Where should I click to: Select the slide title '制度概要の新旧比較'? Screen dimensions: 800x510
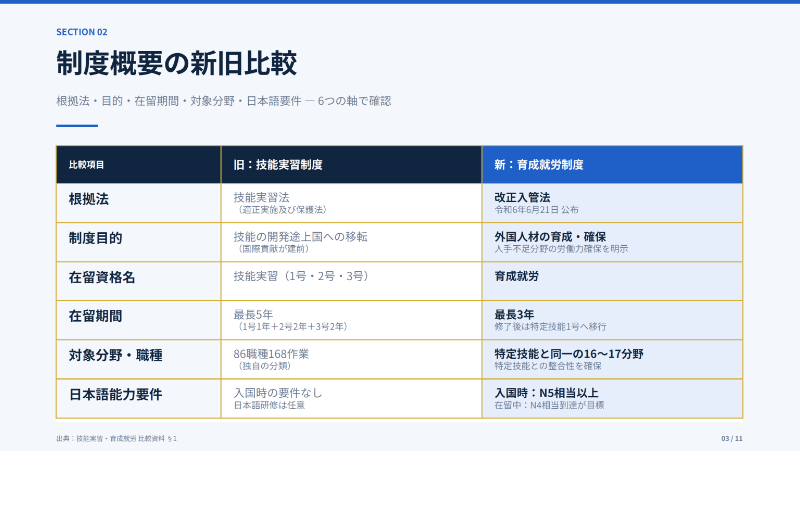tap(177, 63)
